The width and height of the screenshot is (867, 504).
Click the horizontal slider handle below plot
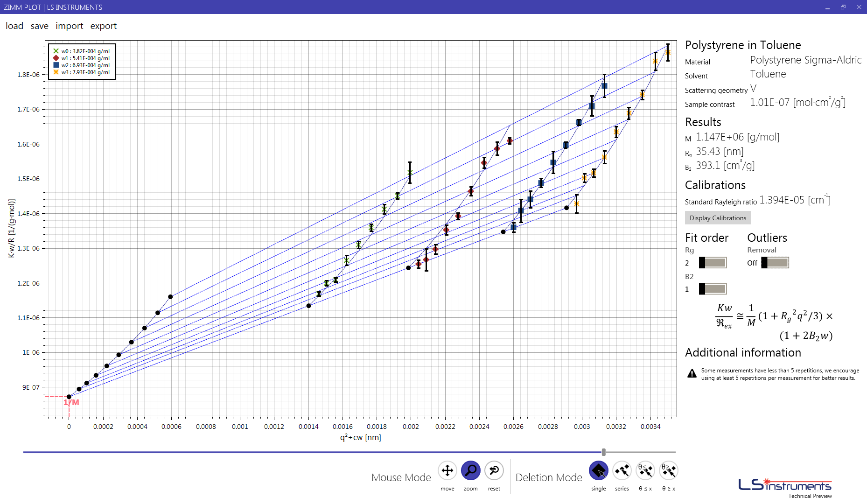604,452
